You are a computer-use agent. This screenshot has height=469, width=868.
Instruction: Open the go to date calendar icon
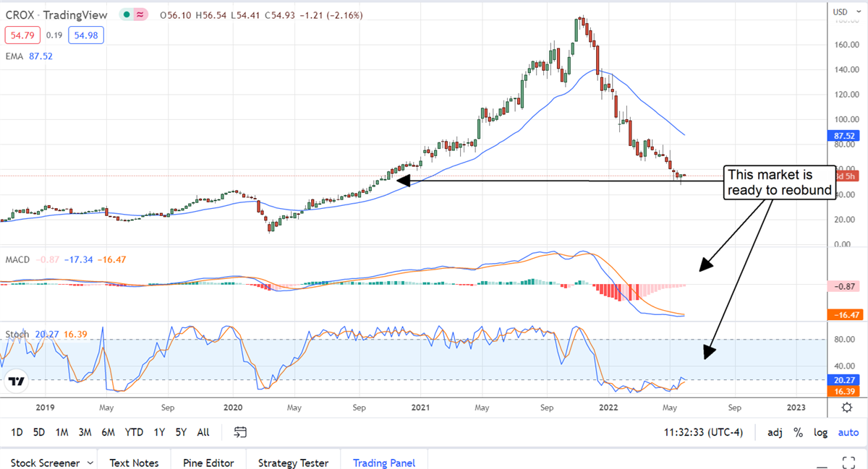click(241, 432)
